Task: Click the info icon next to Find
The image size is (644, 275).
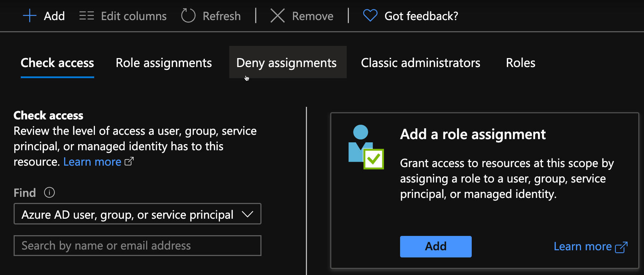Action: click(x=49, y=193)
